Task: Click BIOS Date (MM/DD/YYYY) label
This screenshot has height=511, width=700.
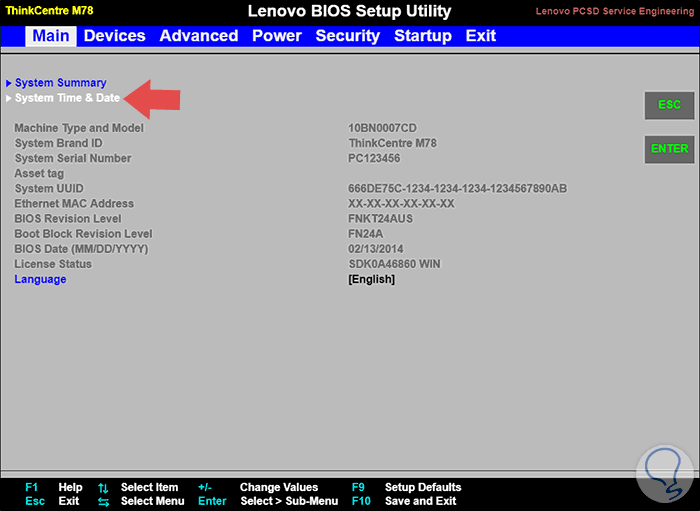Action: click(81, 249)
